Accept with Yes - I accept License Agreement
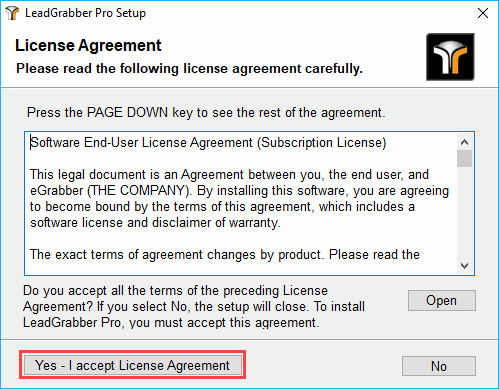 (x=133, y=365)
